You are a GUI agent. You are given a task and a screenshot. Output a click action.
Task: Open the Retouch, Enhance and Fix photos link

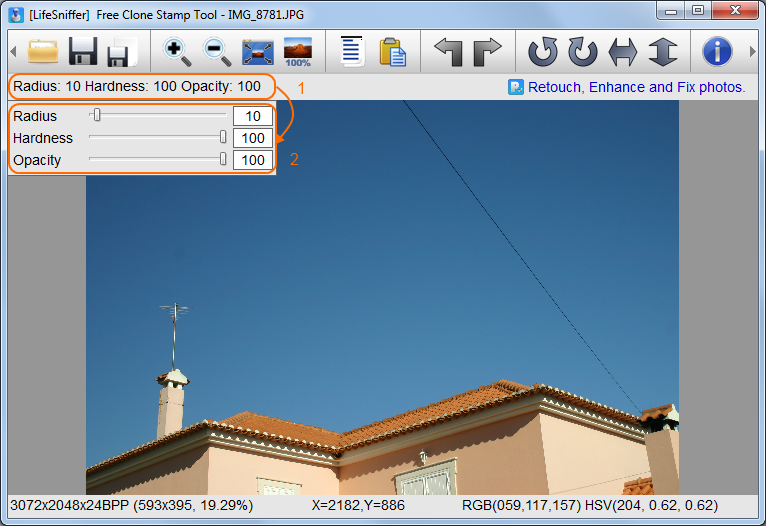(x=637, y=87)
